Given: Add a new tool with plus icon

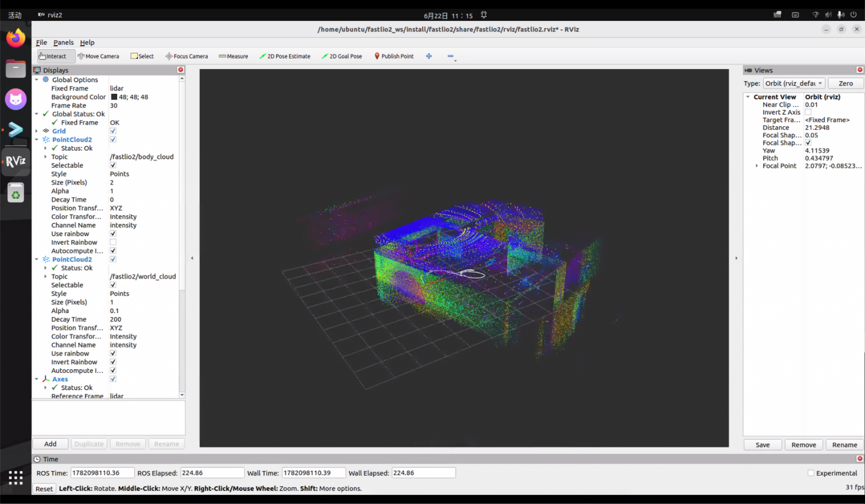Looking at the screenshot, I should (x=429, y=56).
